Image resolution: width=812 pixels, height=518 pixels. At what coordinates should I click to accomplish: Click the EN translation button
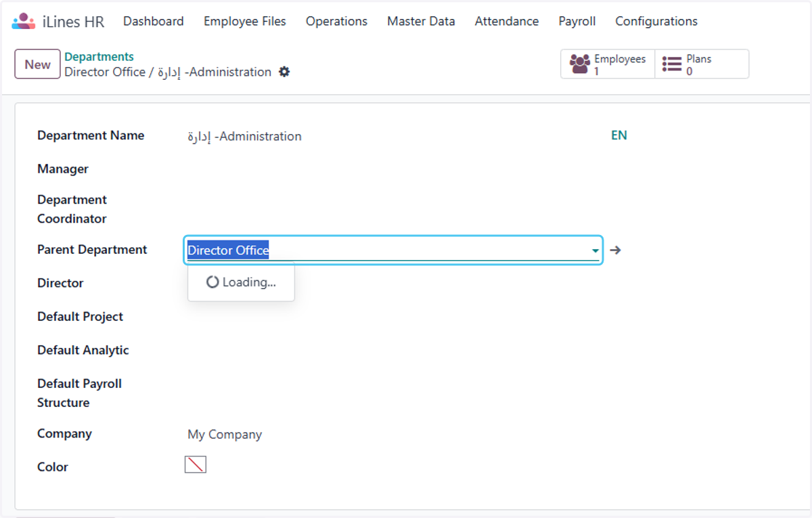(x=619, y=135)
